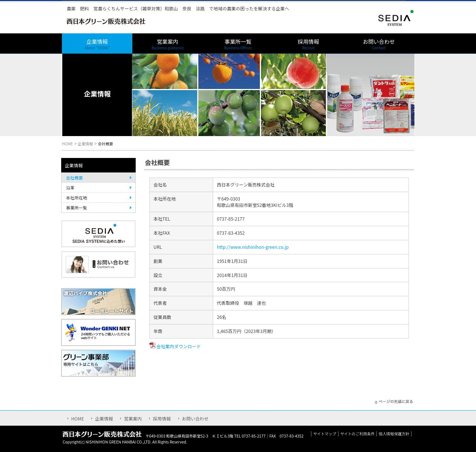Click 営業案内 in the footer navigation
Viewport: 476px width, 452px height.
(133, 419)
